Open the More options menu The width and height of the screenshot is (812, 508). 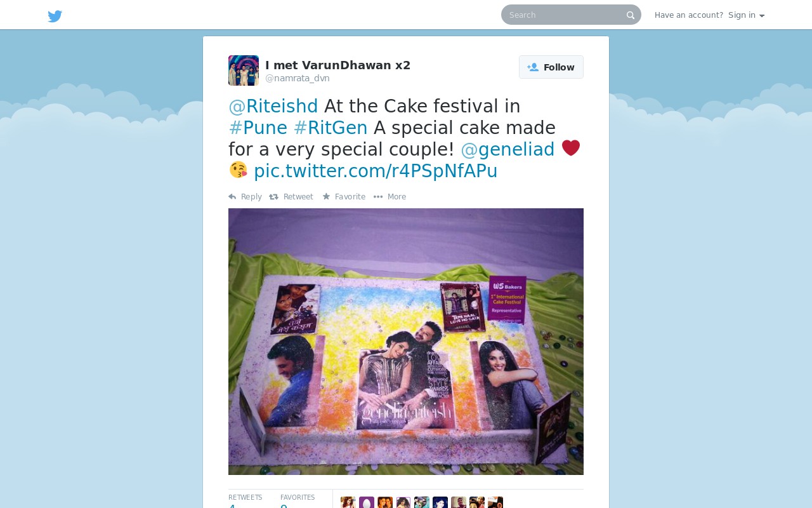(390, 197)
